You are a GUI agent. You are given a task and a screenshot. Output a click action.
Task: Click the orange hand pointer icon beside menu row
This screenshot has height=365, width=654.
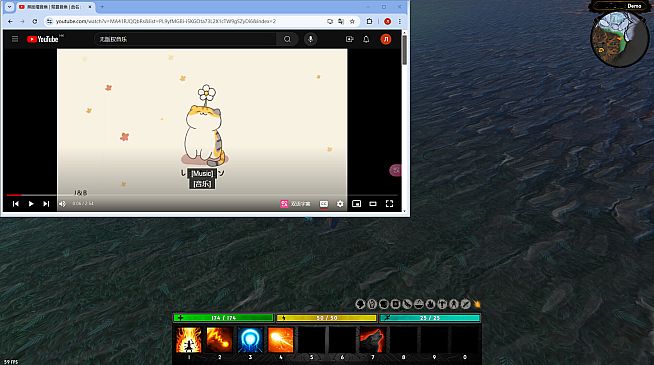[477, 304]
